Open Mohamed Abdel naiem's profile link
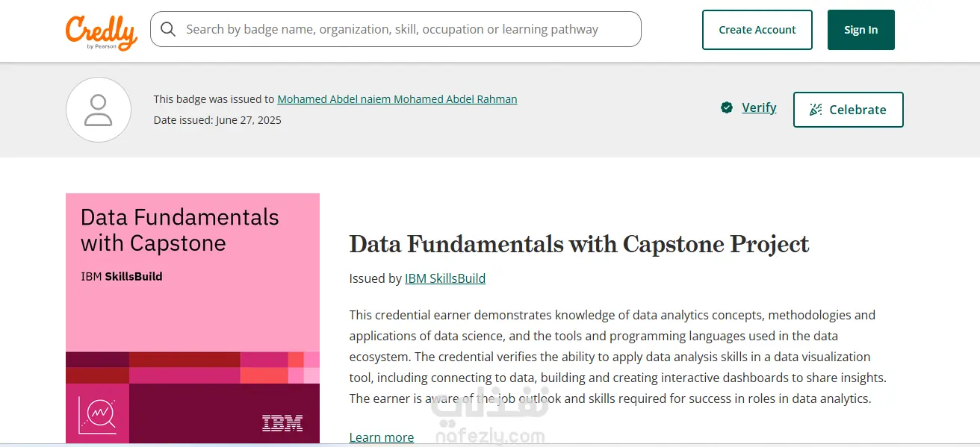980x447 pixels. pyautogui.click(x=397, y=99)
